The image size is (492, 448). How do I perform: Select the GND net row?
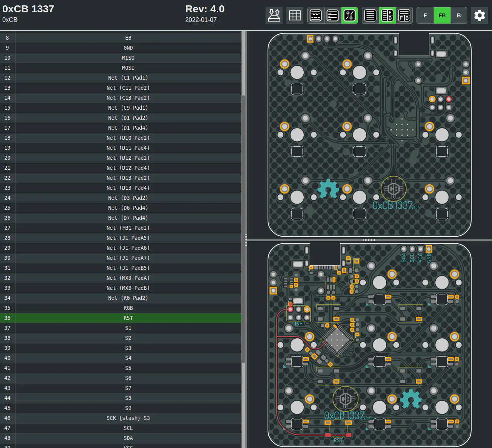(x=128, y=48)
